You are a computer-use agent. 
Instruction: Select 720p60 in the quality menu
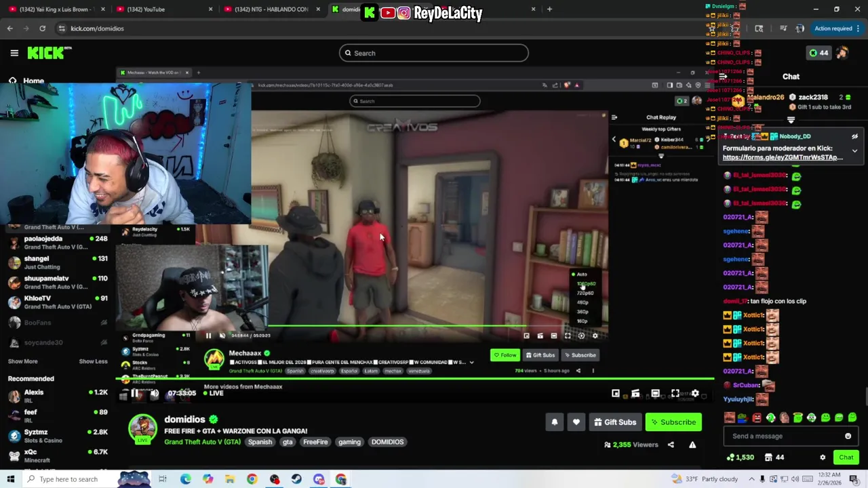coord(585,293)
